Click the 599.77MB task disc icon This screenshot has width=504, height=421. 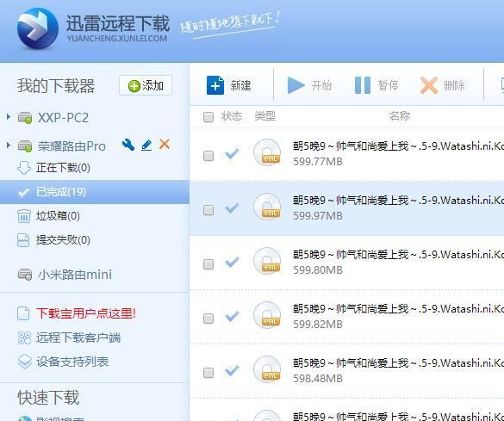point(267,152)
